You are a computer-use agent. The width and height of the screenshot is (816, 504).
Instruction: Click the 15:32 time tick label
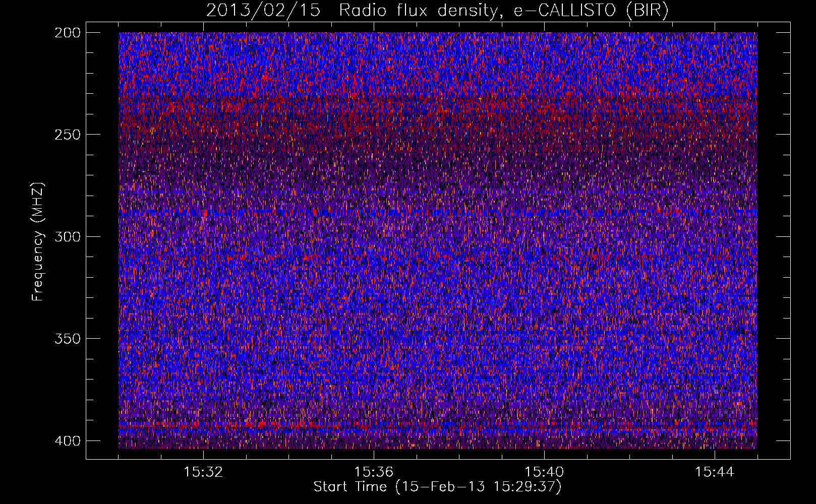(x=203, y=472)
